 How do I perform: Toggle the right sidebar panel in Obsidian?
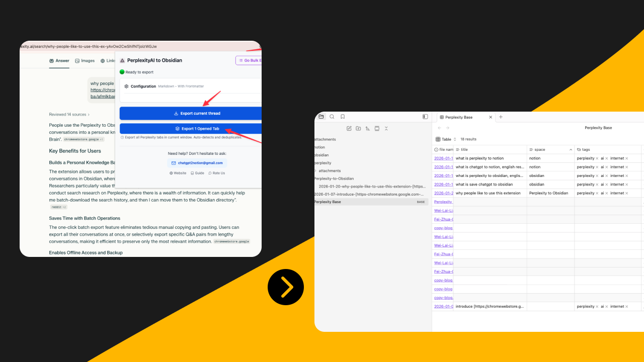(x=425, y=116)
